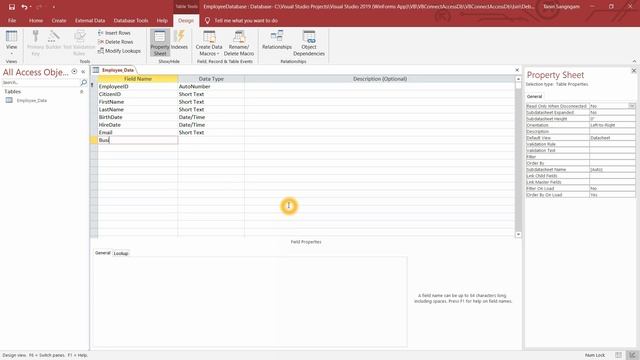This screenshot has height=360, width=640.
Task: Undo the last action
Action: coord(24,7)
